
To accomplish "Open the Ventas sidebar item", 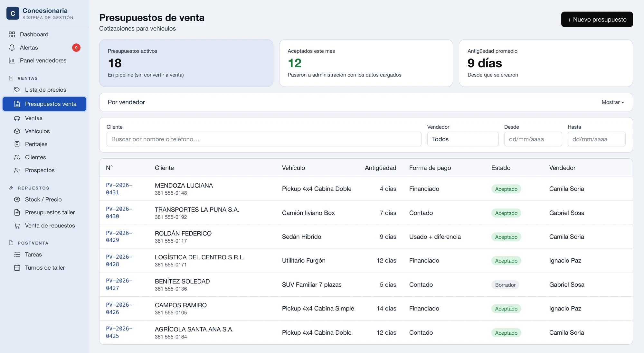I will [44, 118].
